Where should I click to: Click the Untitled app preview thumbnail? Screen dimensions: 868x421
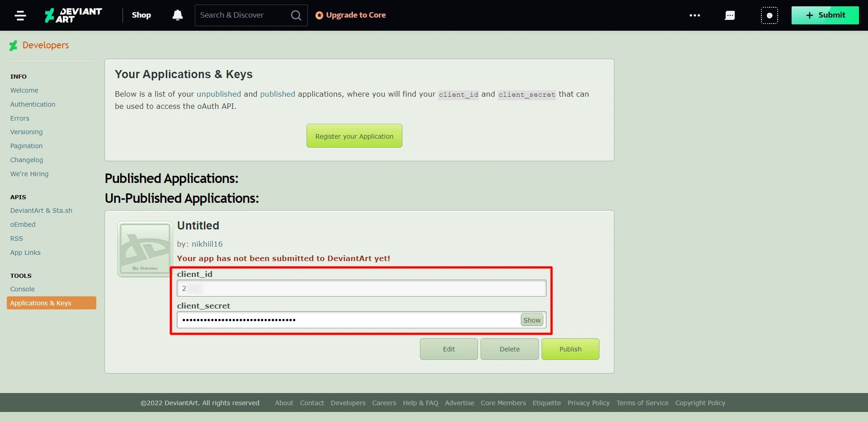click(x=144, y=249)
